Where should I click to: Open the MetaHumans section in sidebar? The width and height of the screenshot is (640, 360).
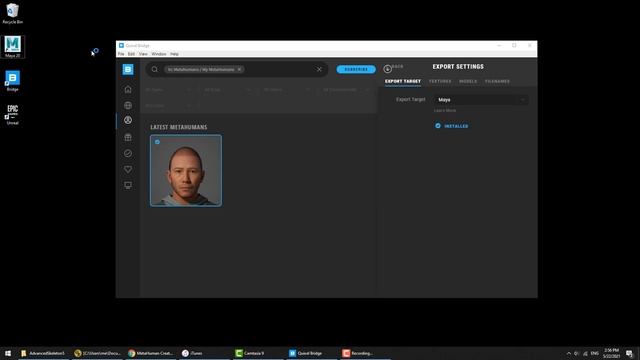(128, 120)
